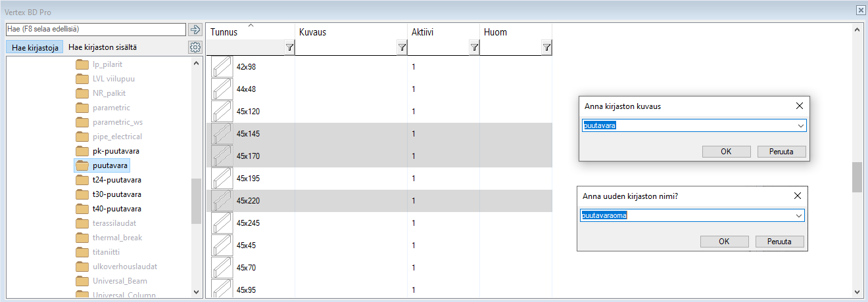Click the t24-puutavara folder icon
The image size is (868, 302).
(82, 180)
